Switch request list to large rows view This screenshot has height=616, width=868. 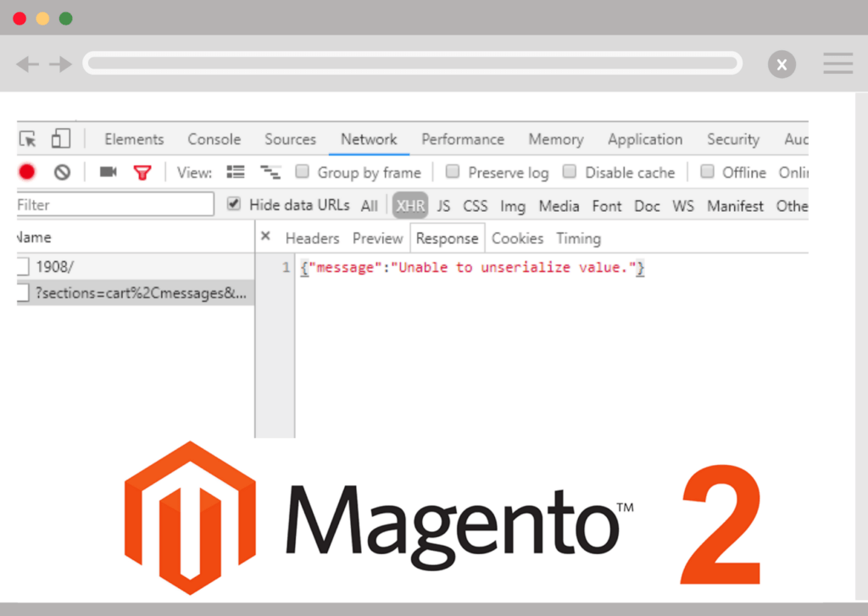point(235,171)
